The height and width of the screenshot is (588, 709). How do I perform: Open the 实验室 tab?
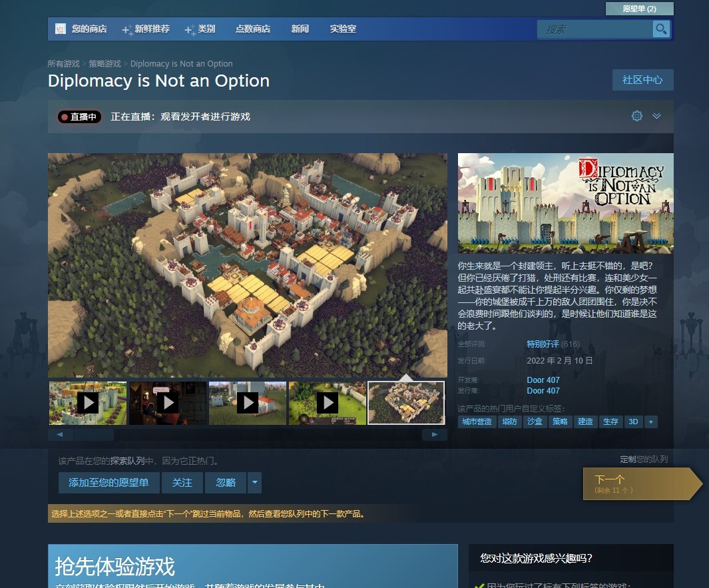[343, 29]
